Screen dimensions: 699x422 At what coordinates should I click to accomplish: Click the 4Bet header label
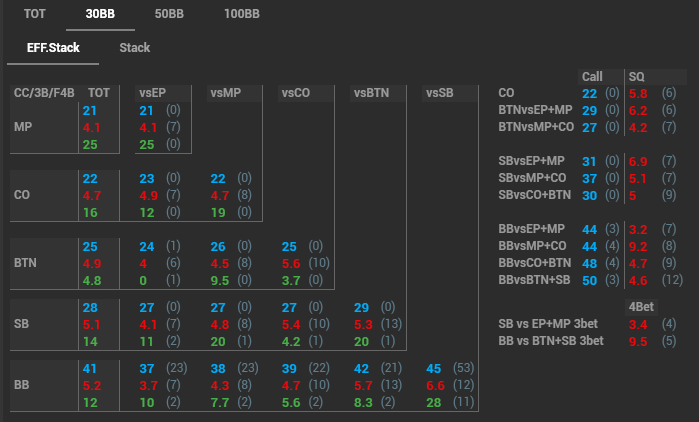point(640,306)
